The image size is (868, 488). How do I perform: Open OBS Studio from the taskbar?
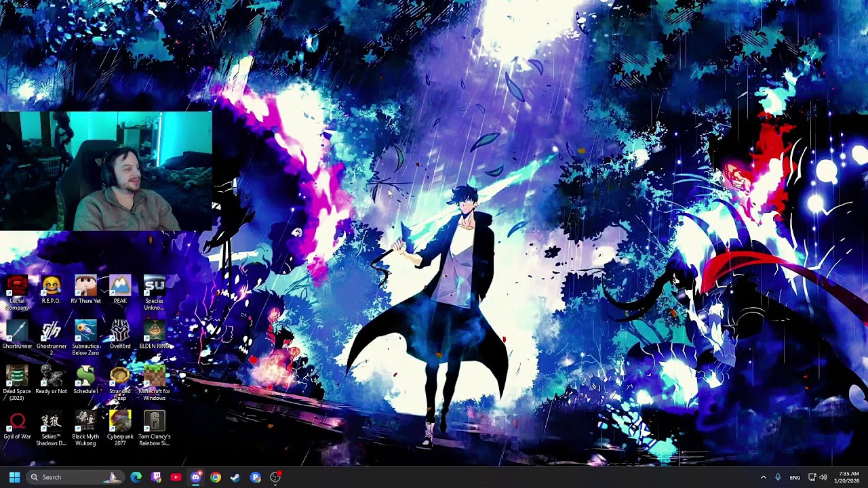coord(275,477)
